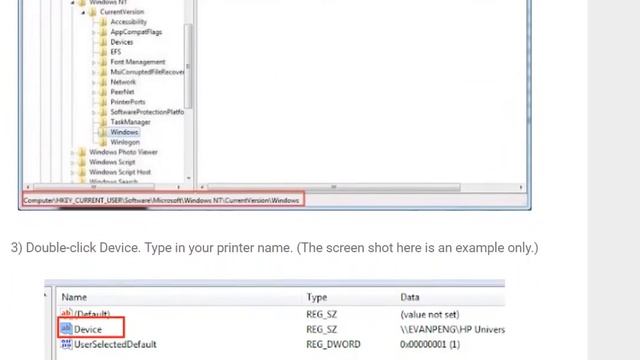
Task: Click the (Default) string value icon
Action: 67,313
